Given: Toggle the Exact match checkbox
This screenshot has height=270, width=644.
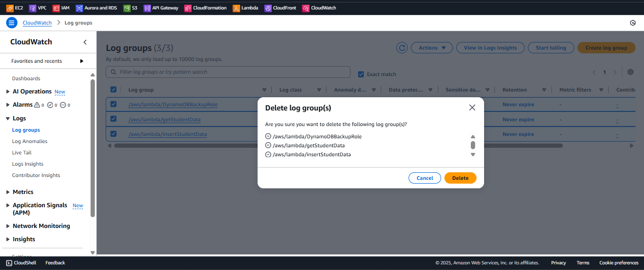Looking at the screenshot, I should pos(361,74).
